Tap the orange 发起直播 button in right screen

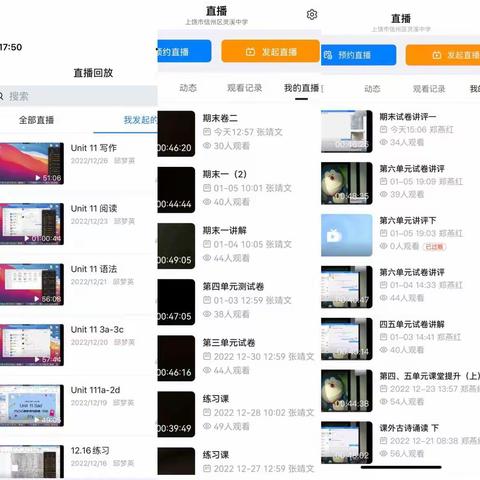(443, 55)
